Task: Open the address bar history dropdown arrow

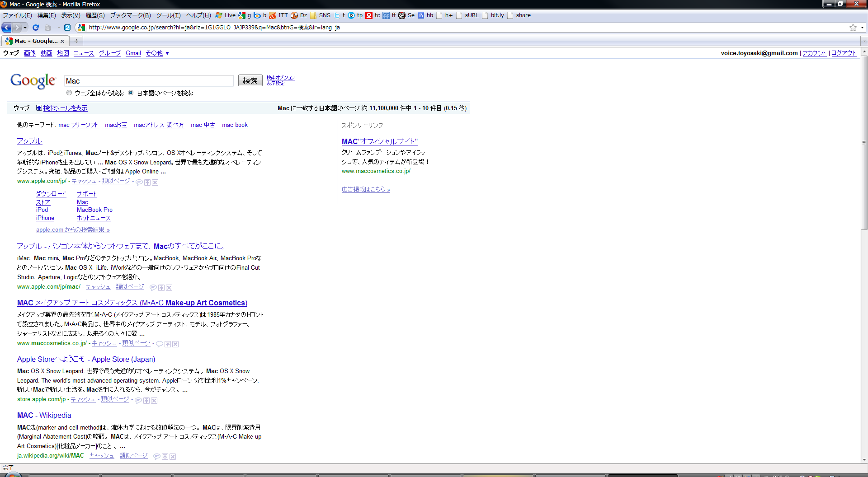Action: (x=863, y=28)
